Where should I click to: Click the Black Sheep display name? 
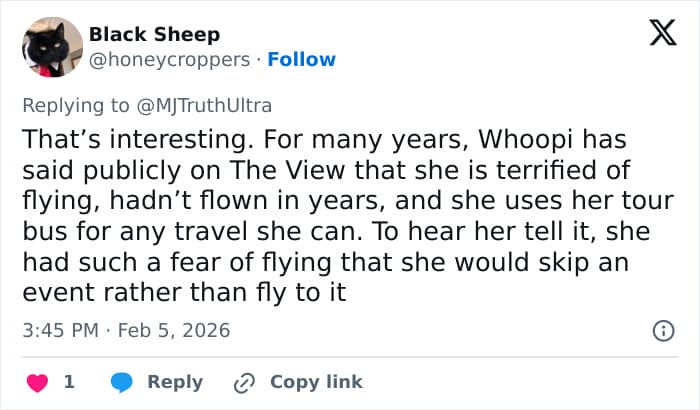coord(154,34)
